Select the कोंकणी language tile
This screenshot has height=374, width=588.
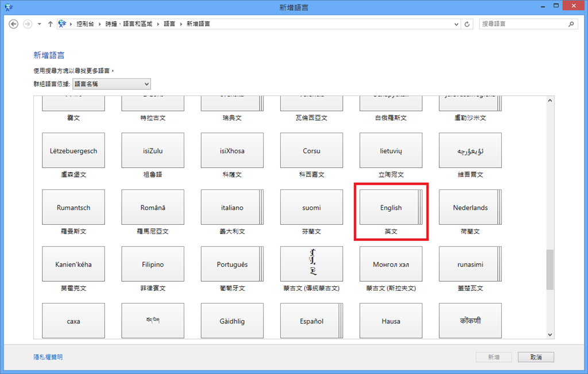tap(470, 321)
